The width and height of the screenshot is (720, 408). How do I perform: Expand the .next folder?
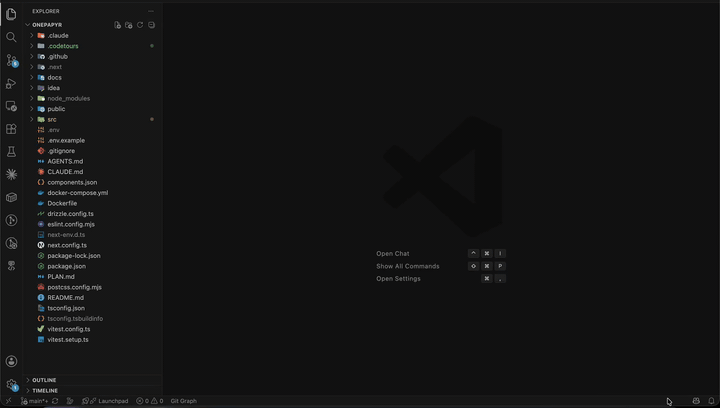click(x=92, y=67)
